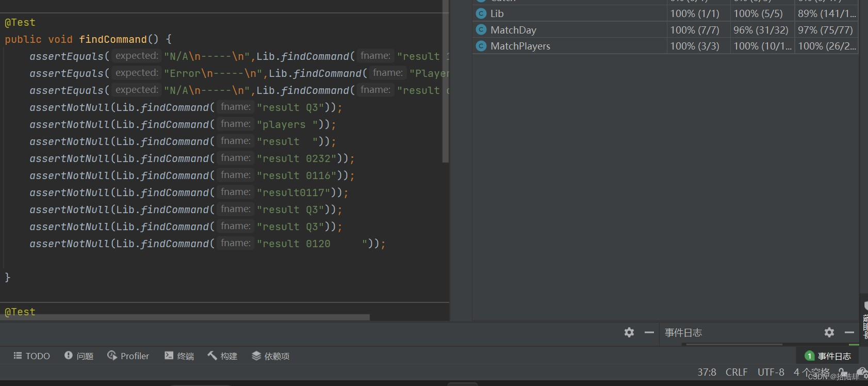Click Lib line coverage 89% cell
This screenshot has width=868, height=386.
tap(827, 13)
